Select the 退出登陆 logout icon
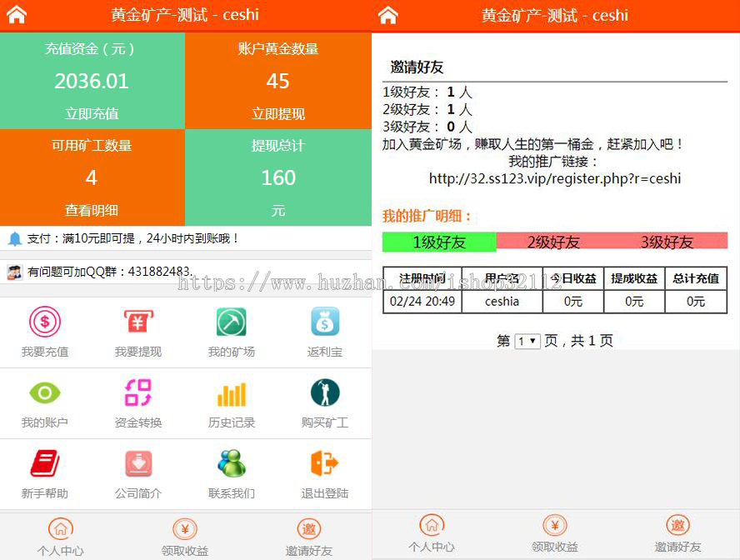This screenshot has height=560, width=740. (x=324, y=464)
